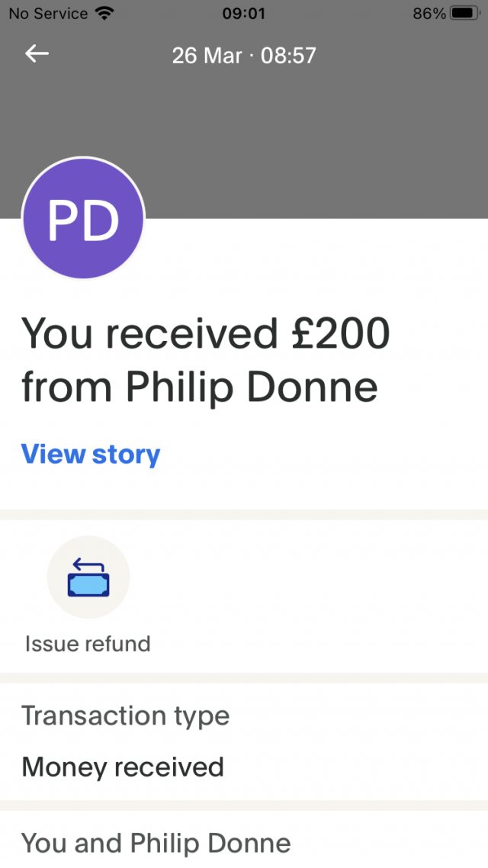
Task: Tap the 09:01 clock in status bar
Action: coord(244,13)
